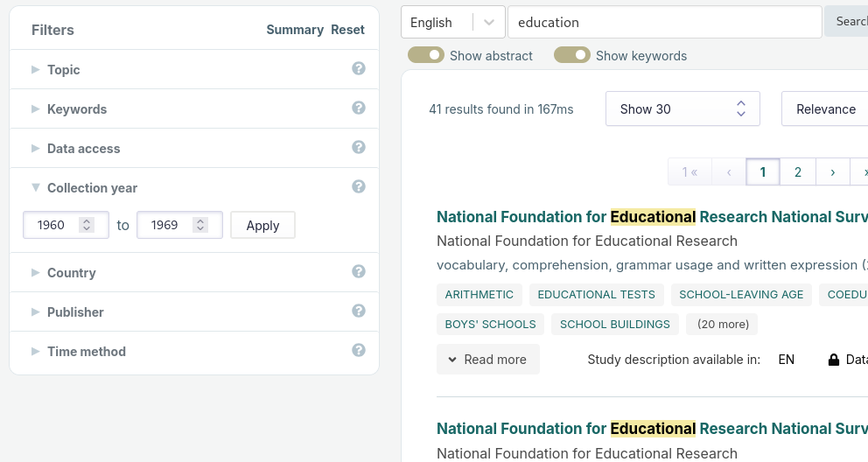The height and width of the screenshot is (462, 868).
Task: Click the SCHOOL BUILDINGS keyword tag
Action: (x=615, y=325)
